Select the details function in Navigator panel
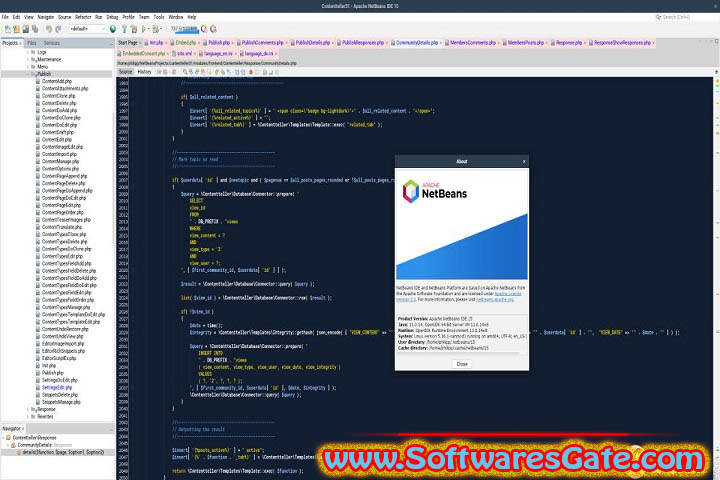 point(63,452)
